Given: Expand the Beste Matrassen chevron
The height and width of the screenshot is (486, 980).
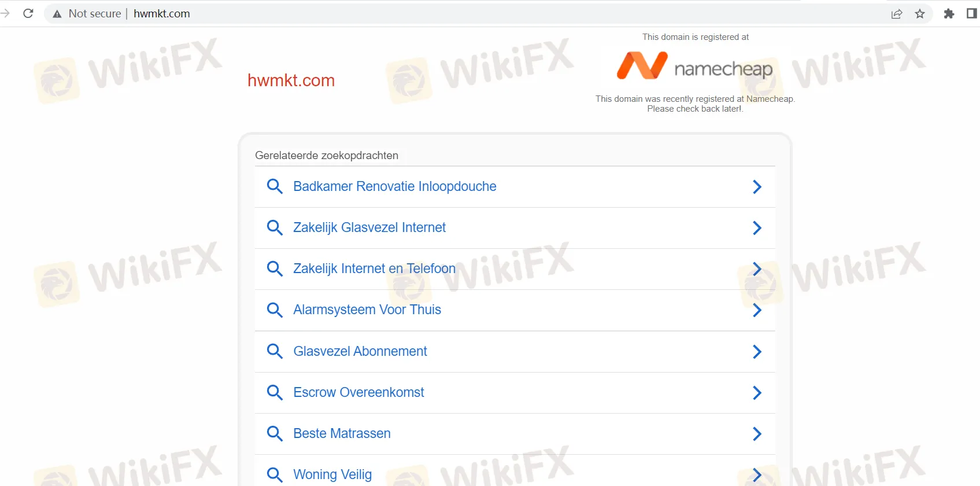Looking at the screenshot, I should pyautogui.click(x=757, y=434).
